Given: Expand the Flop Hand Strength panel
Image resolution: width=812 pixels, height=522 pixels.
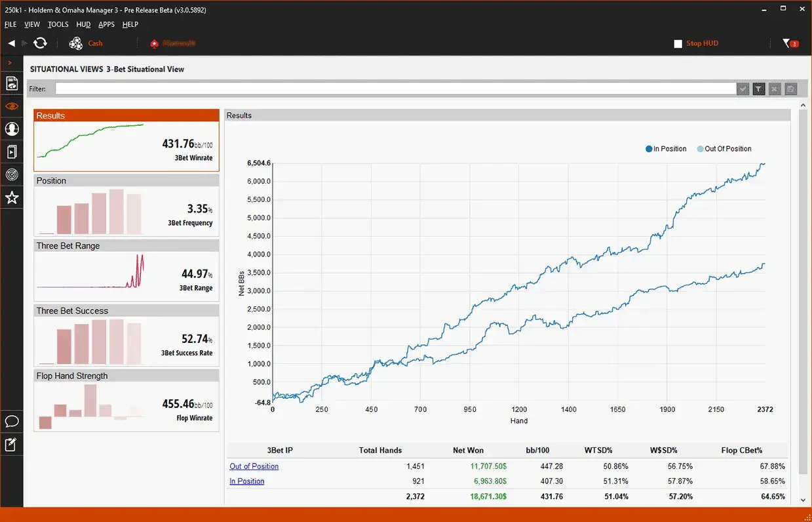Looking at the screenshot, I should coord(126,375).
